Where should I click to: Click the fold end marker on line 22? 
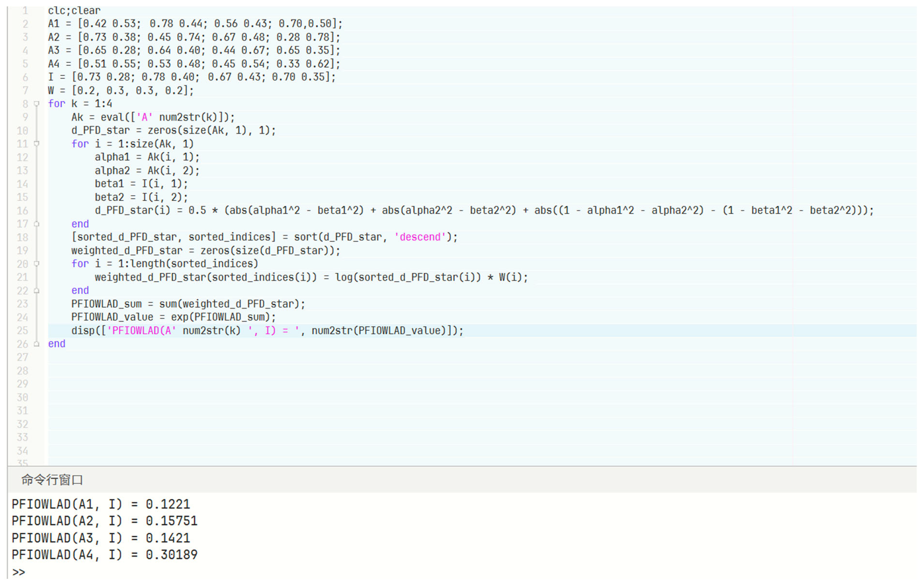[37, 291]
